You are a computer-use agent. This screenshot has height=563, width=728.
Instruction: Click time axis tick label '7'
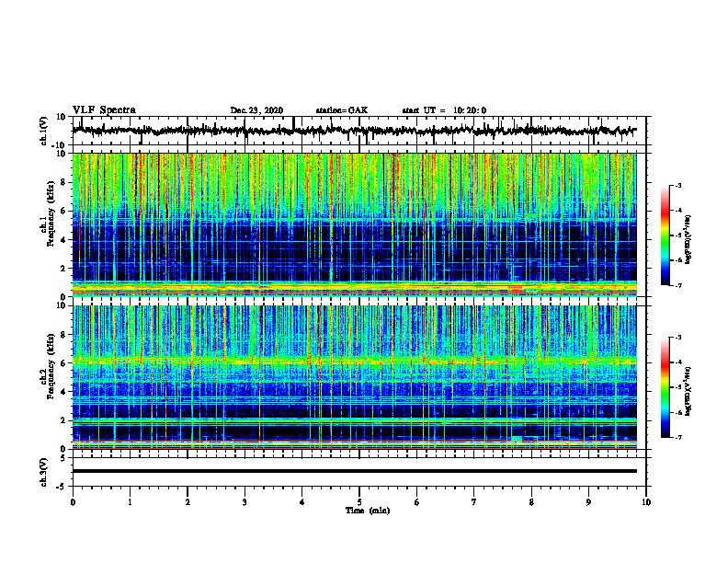pyautogui.click(x=474, y=502)
